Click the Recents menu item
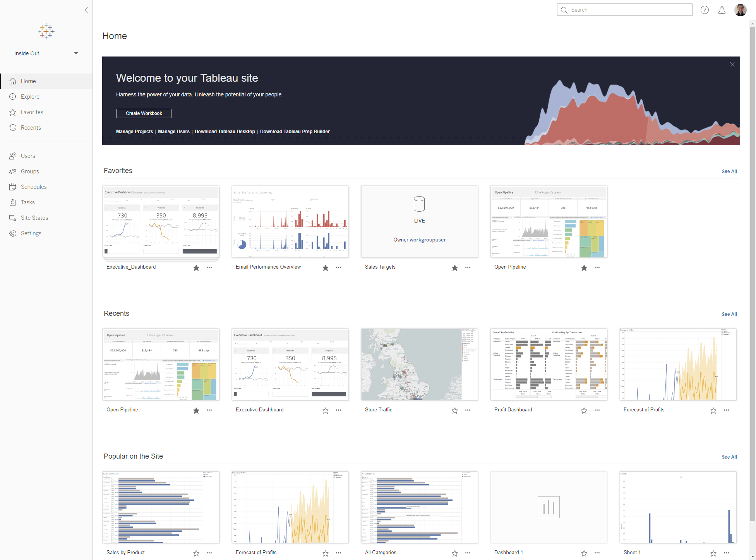The image size is (756, 560). [x=31, y=128]
